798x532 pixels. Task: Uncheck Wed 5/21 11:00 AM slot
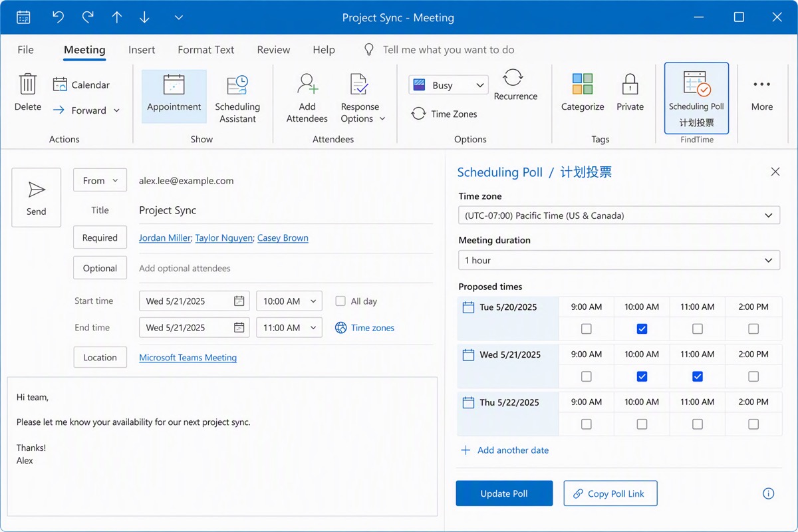[x=698, y=376]
